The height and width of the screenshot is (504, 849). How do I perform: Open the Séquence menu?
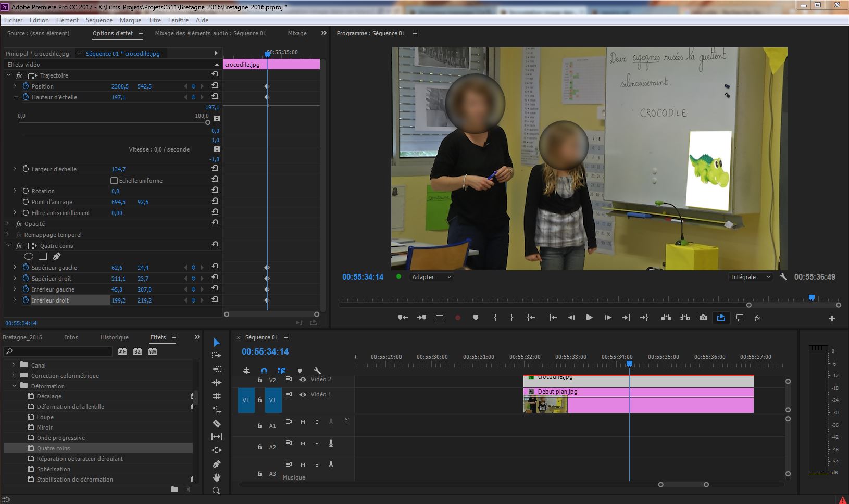pyautogui.click(x=99, y=20)
